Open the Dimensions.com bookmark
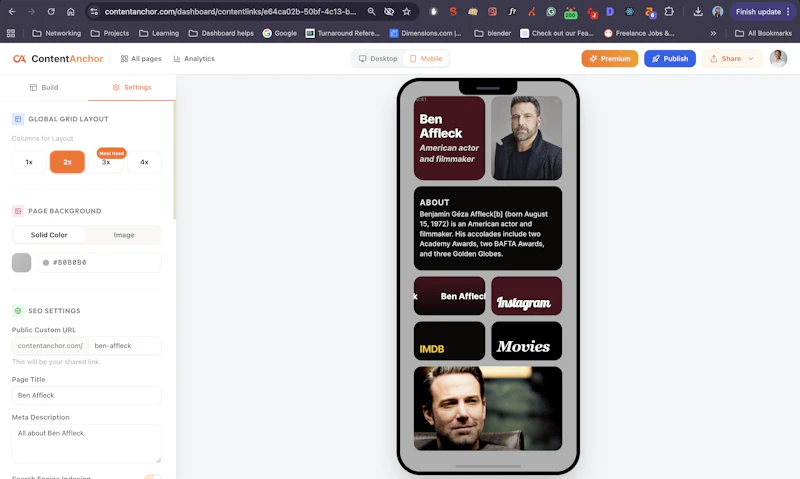This screenshot has width=800, height=479. pyautogui.click(x=426, y=33)
